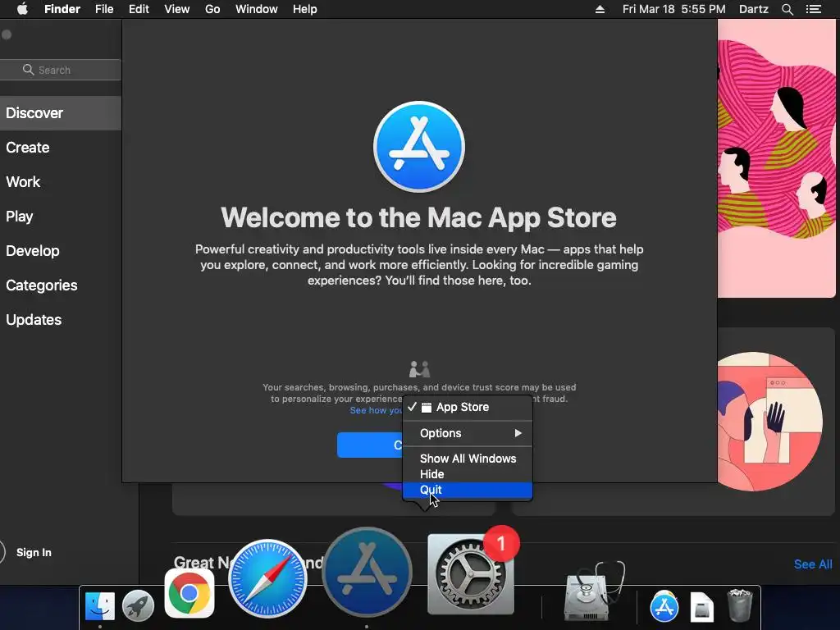This screenshot has width=840, height=630.
Task: Choose Show All Windows in context menu
Action: coord(468,459)
